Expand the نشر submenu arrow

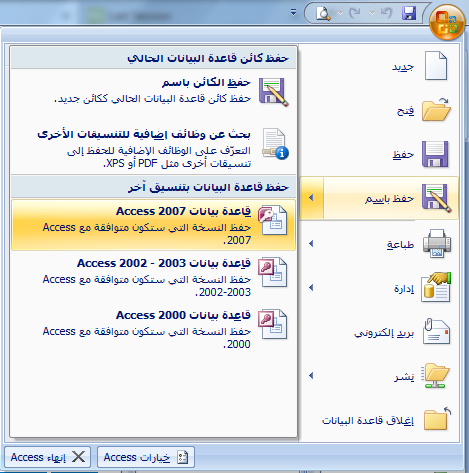pyautogui.click(x=311, y=376)
